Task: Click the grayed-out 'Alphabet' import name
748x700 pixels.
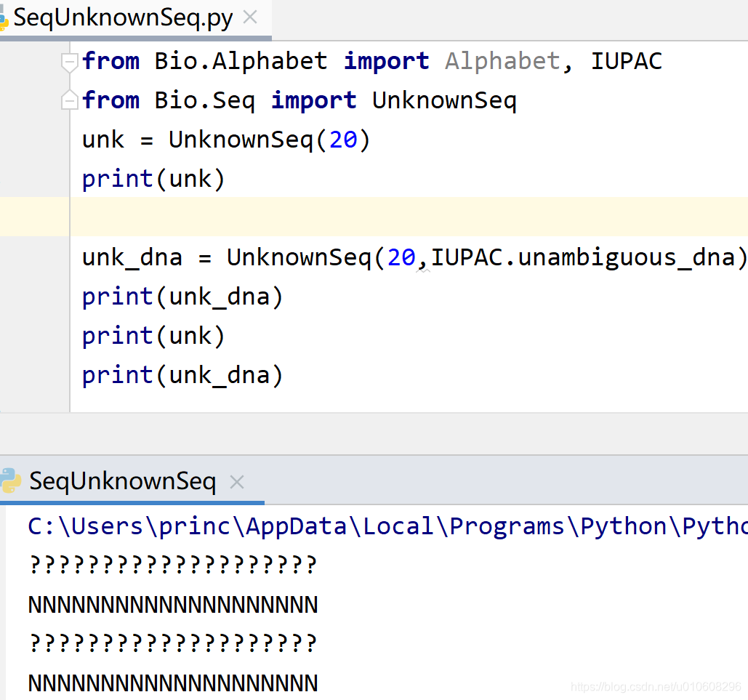Action: [502, 61]
